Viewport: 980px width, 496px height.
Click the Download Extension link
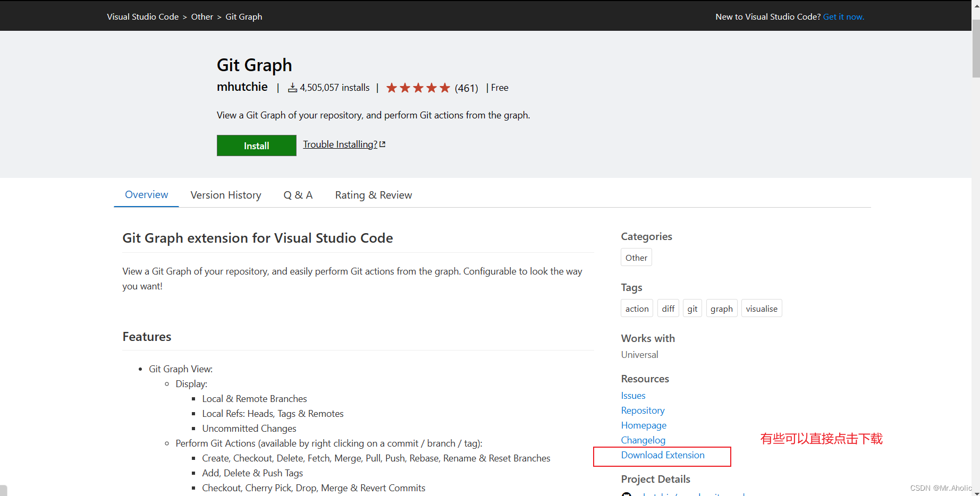click(663, 455)
